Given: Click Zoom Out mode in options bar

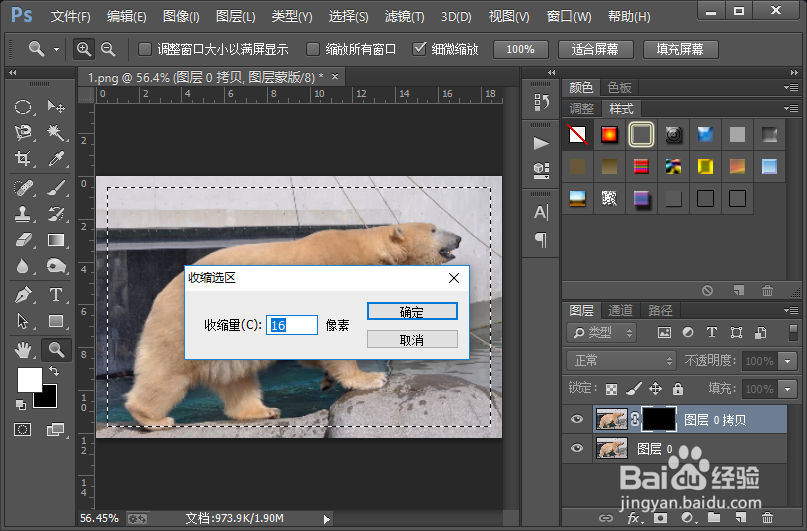Looking at the screenshot, I should click(x=108, y=49).
